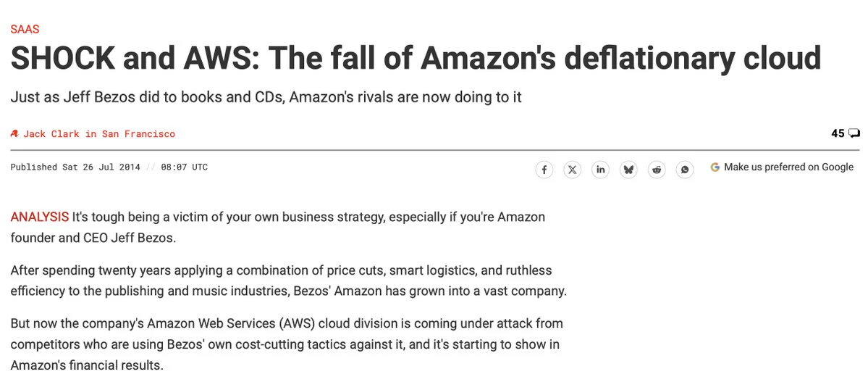Click the Google G logo
Viewport: 868px width, 382px height.
coord(715,167)
